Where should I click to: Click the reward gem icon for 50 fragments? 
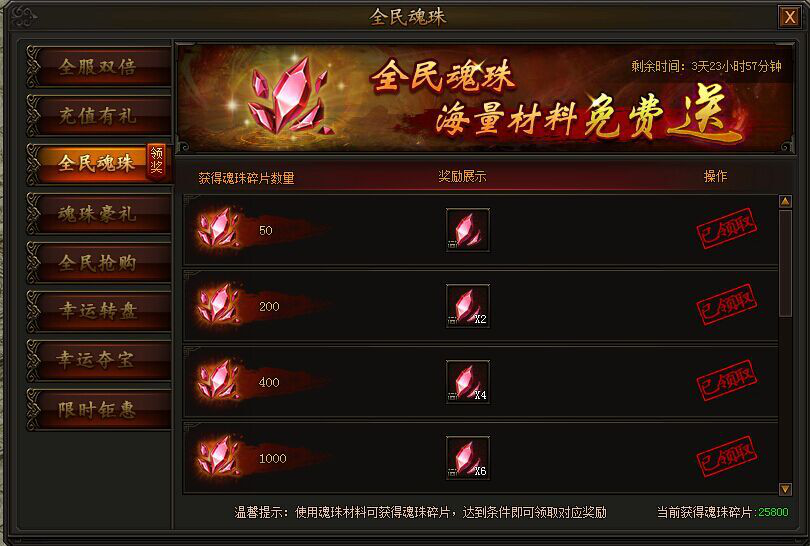click(468, 230)
